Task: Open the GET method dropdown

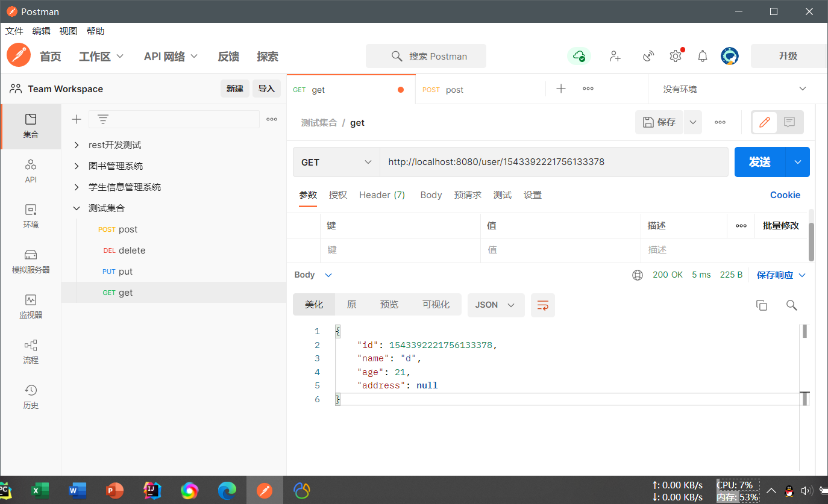Action: click(x=336, y=162)
